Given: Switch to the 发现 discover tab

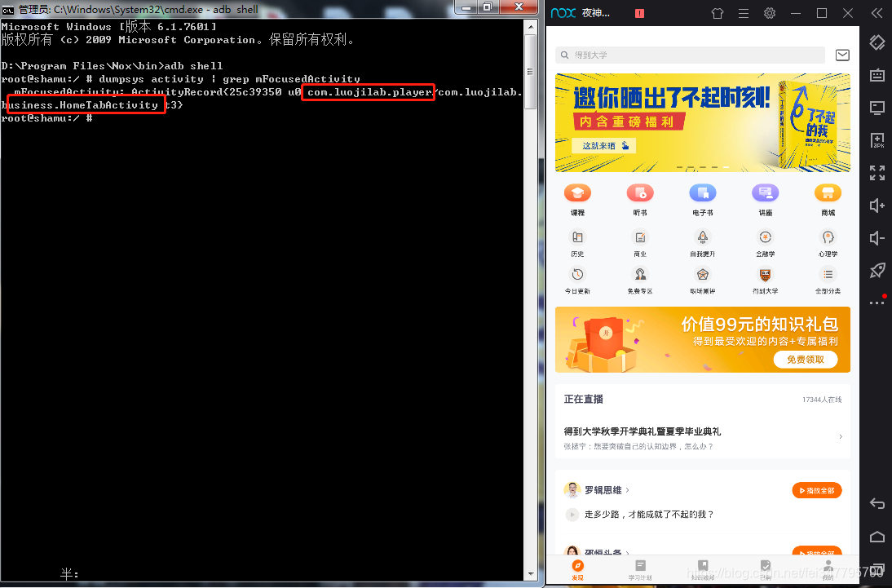Looking at the screenshot, I should (x=577, y=570).
